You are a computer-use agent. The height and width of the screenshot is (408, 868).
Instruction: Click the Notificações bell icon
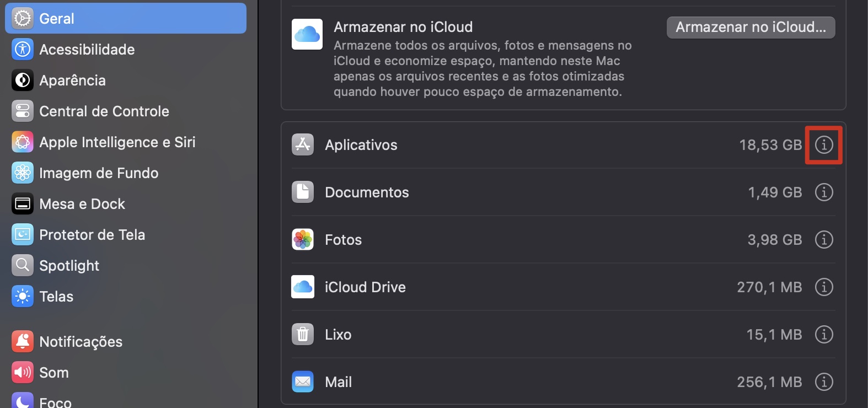23,341
